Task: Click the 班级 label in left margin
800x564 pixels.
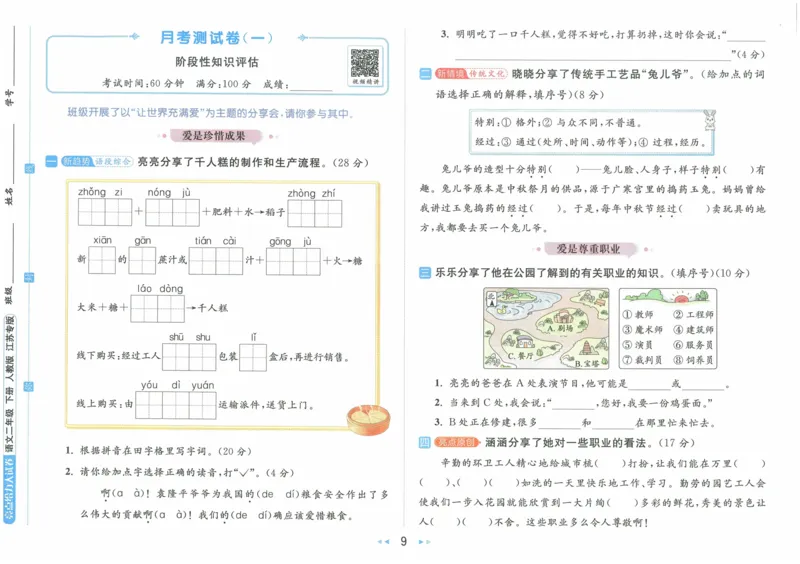Action: click(9, 296)
